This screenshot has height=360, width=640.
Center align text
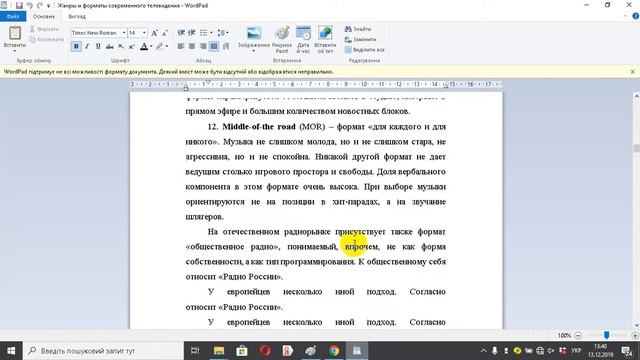[192, 47]
